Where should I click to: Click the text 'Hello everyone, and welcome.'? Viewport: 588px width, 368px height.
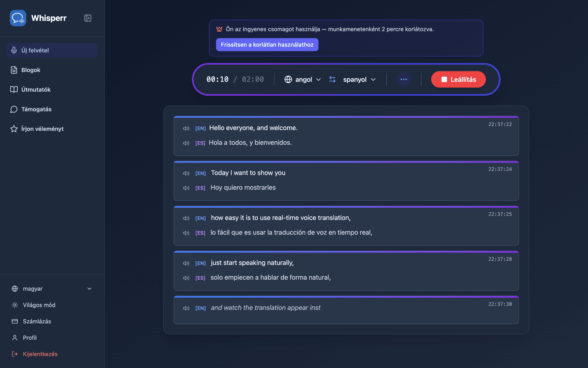tap(253, 128)
